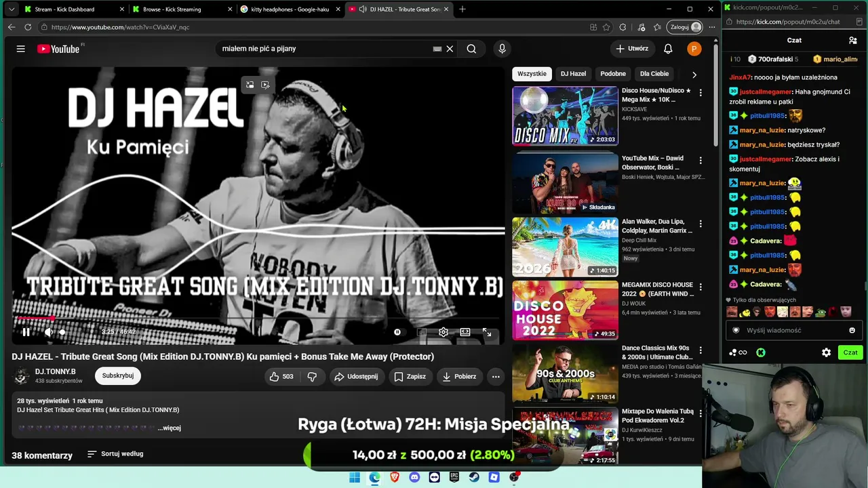
Task: Open options for Alan Walker mix
Action: pyautogui.click(x=701, y=224)
